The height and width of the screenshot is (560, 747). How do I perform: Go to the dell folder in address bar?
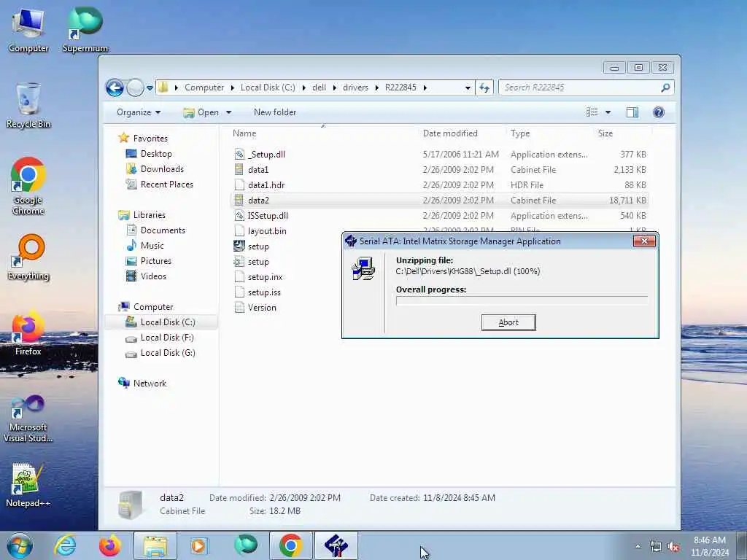[320, 87]
